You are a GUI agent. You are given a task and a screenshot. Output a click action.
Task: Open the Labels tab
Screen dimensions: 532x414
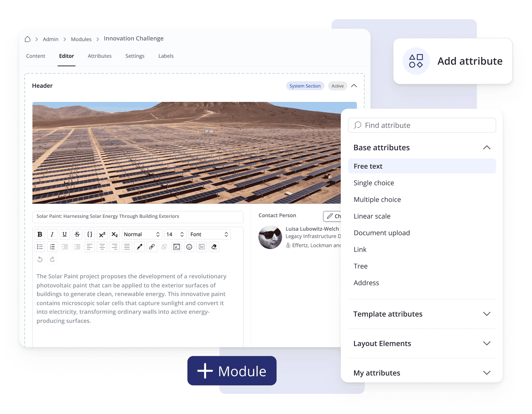point(166,56)
